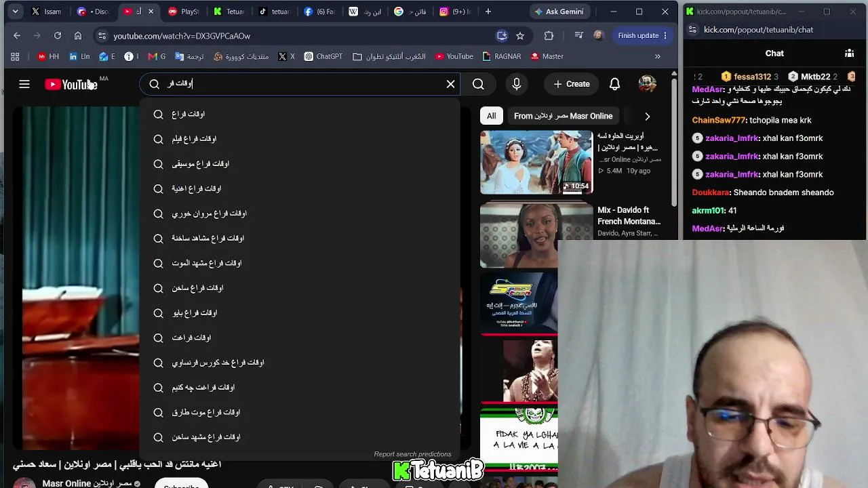The width and height of the screenshot is (868, 488).
Task: Open the YouTube bookmark
Action: point(454,56)
